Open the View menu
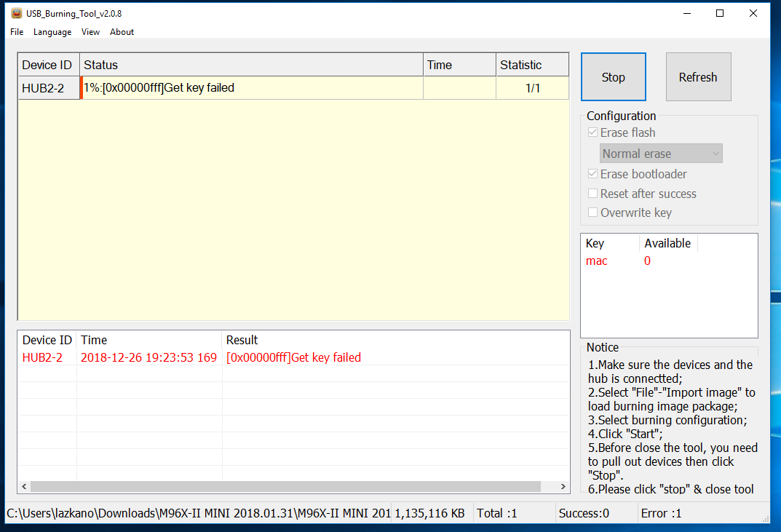Screen dimensions: 781x532 click(90, 32)
